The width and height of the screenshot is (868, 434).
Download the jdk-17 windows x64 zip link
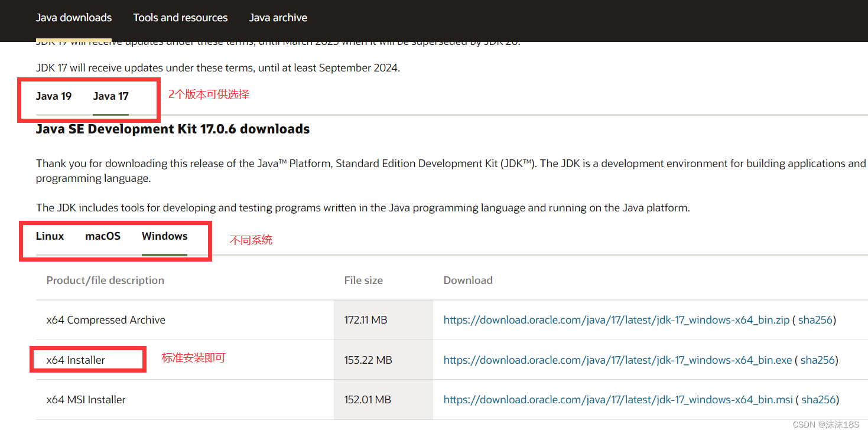[x=616, y=320]
